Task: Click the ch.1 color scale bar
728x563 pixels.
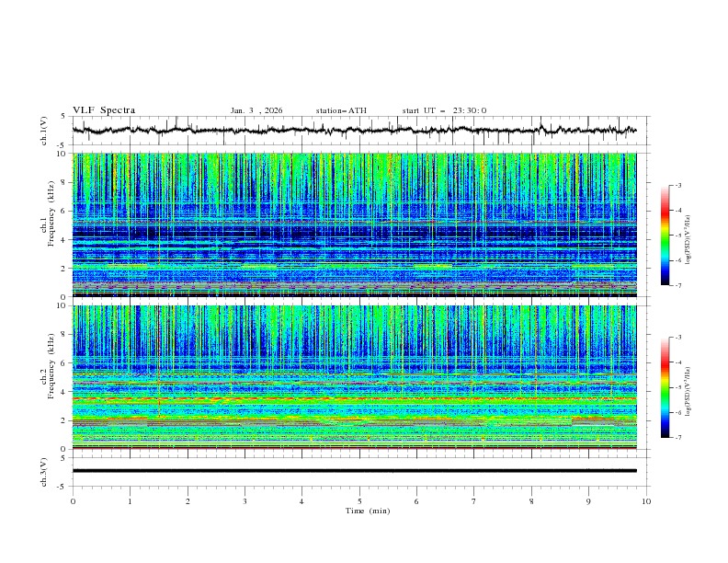Action: [x=665, y=236]
